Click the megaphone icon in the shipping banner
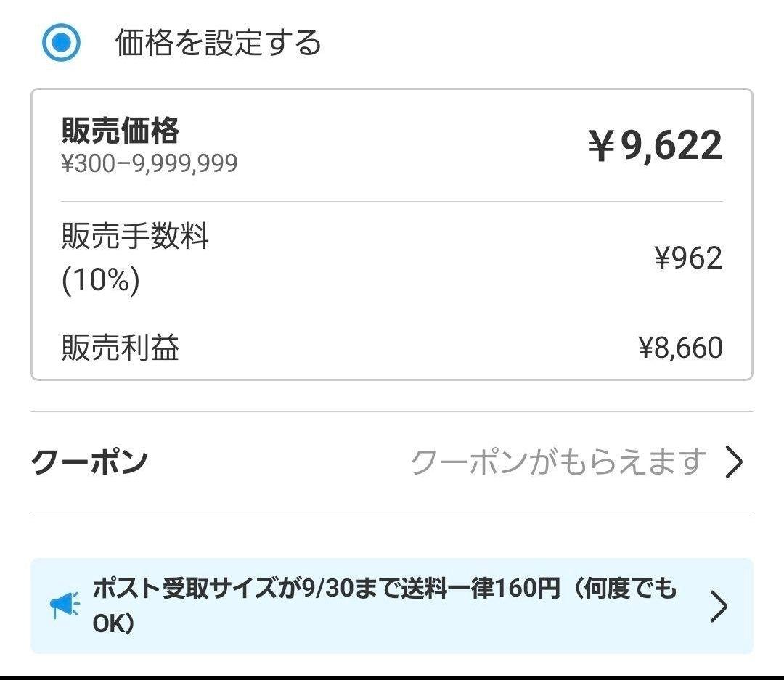The height and width of the screenshot is (680, 784). (63, 604)
